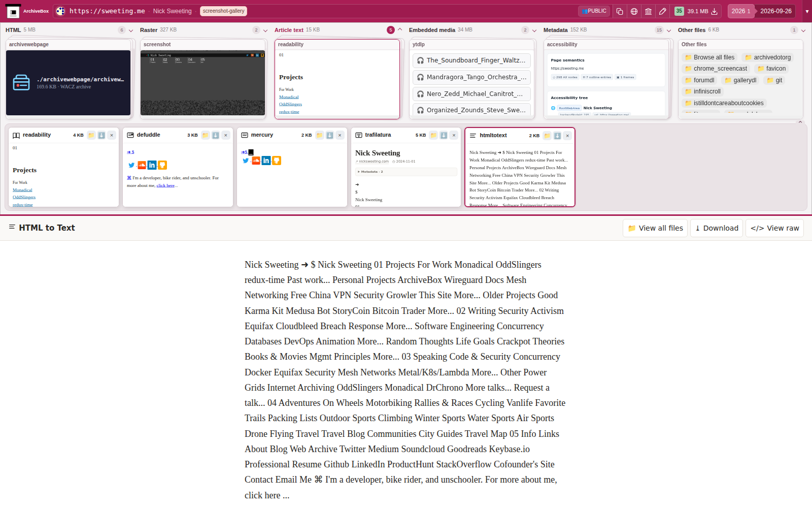
Task: Close the mercury card
Action: coord(340,135)
